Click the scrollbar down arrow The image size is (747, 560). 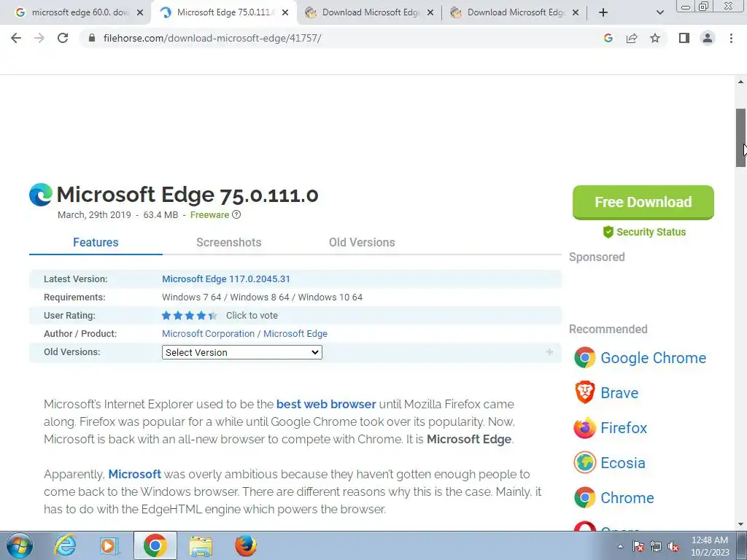click(x=741, y=525)
